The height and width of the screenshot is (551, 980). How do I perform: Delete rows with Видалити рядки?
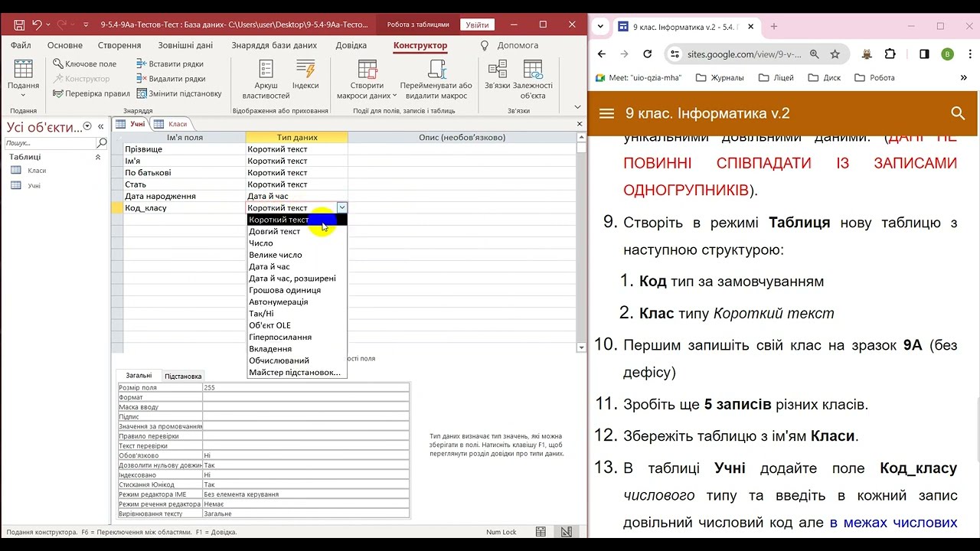tap(170, 79)
